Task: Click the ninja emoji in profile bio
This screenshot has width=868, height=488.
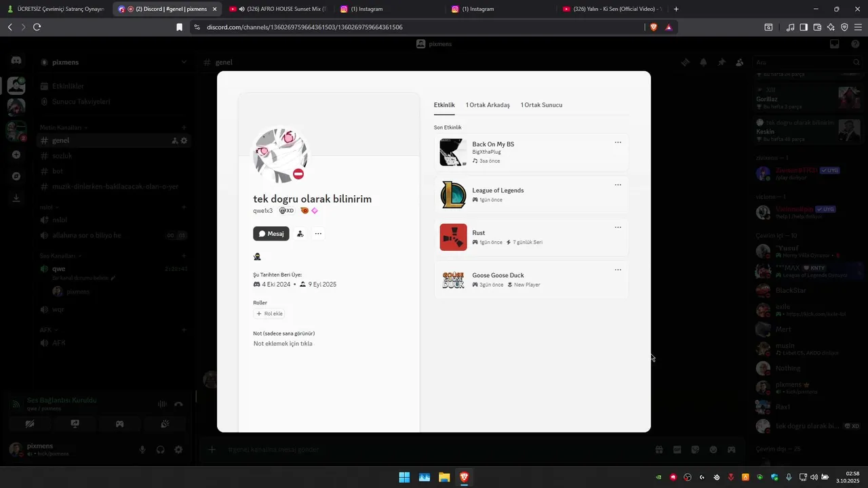Action: click(x=257, y=257)
